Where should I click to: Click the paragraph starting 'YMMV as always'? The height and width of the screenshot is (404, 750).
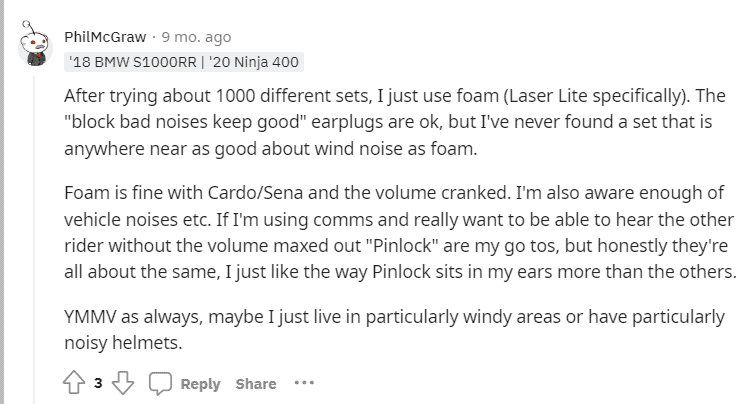[x=395, y=330]
